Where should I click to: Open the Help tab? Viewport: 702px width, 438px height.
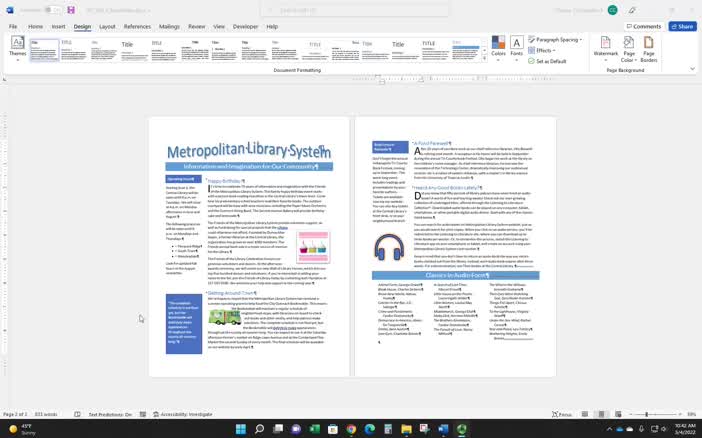pos(272,27)
